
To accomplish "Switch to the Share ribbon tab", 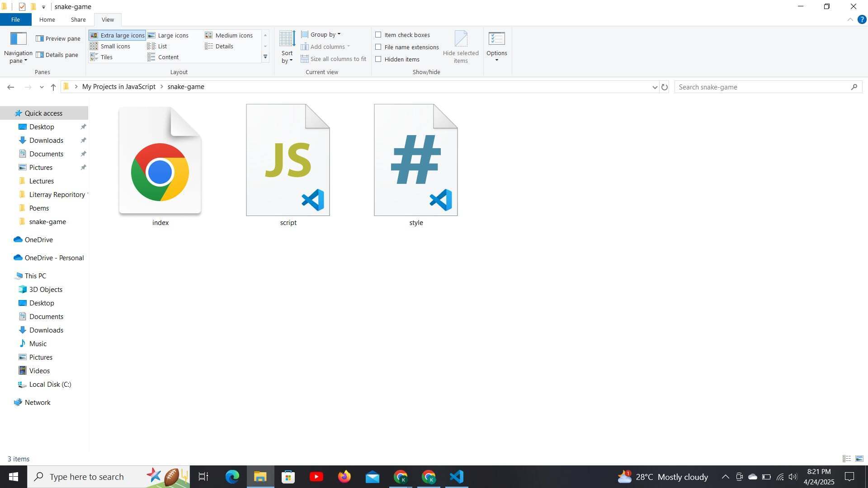I will click(x=78, y=19).
